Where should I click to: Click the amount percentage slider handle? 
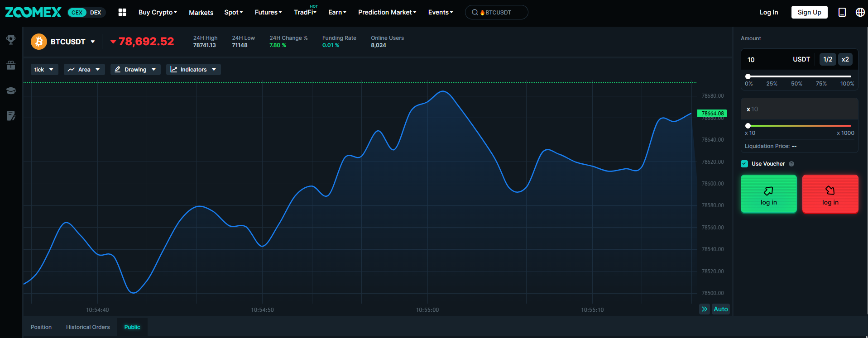coord(748,76)
